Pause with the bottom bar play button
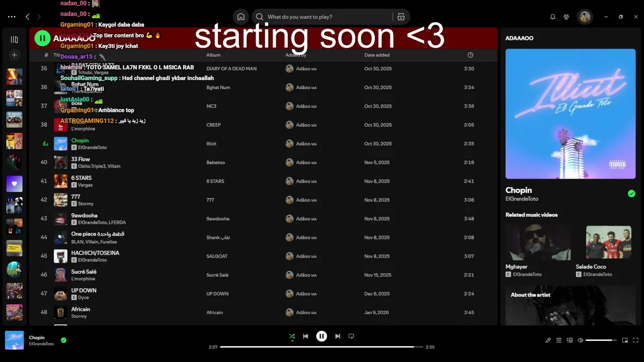The height and width of the screenshot is (362, 644). tap(321, 336)
